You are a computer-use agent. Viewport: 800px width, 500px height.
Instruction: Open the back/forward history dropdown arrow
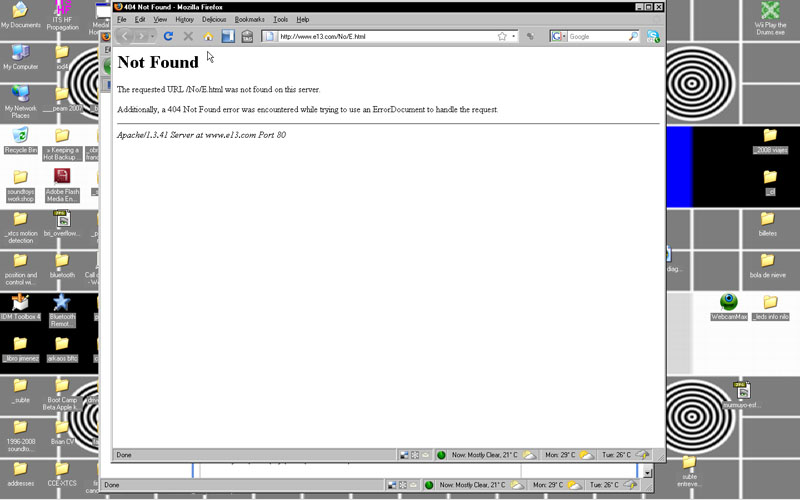tap(153, 37)
